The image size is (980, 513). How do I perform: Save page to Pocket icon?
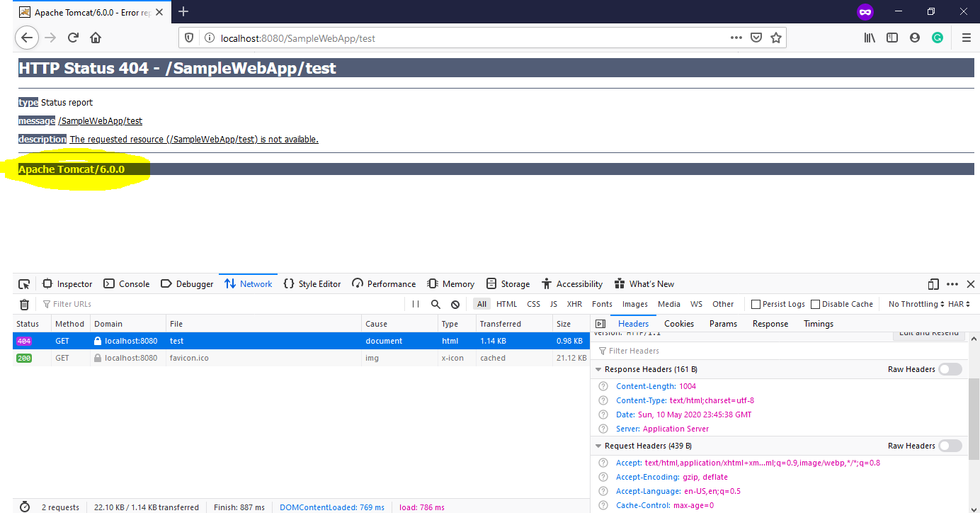click(756, 38)
